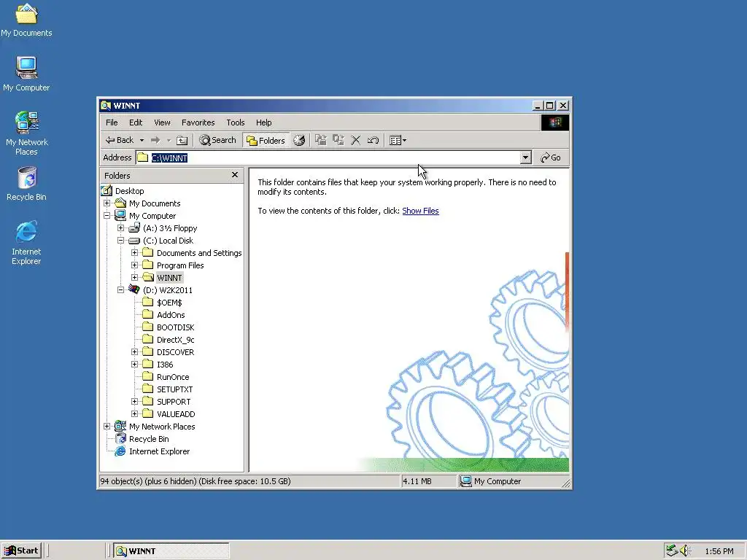This screenshot has height=560, width=747.
Task: Select the RunOnce folder
Action: click(173, 377)
